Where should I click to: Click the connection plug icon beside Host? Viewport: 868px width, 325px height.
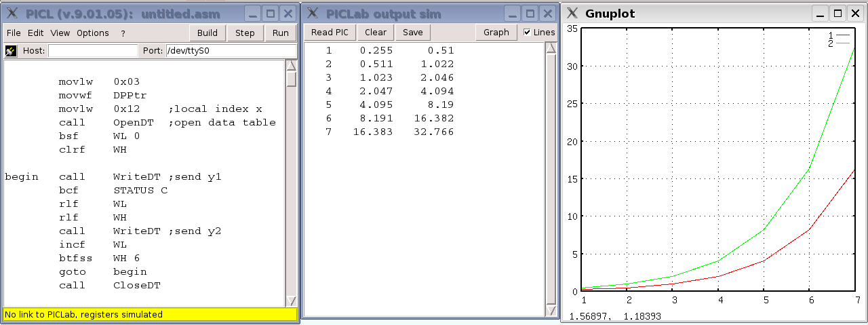[11, 51]
